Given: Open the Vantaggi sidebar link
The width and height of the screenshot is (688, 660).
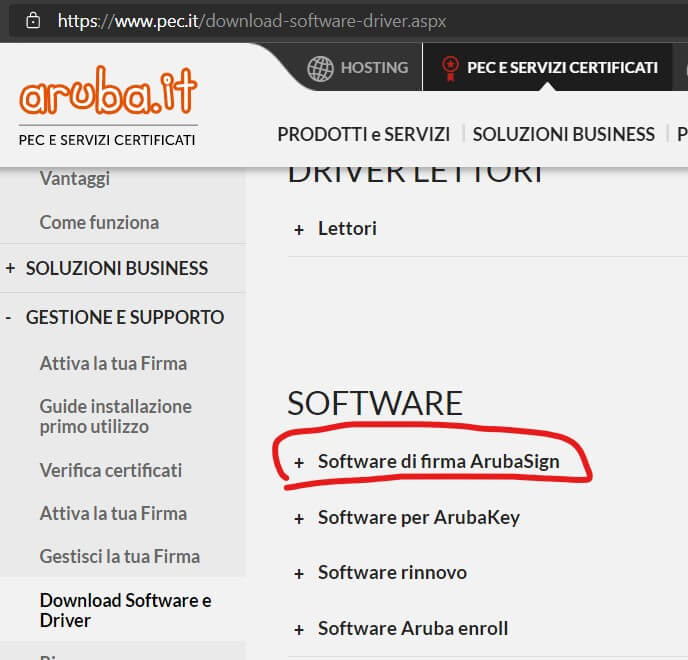Looking at the screenshot, I should pos(75,179).
